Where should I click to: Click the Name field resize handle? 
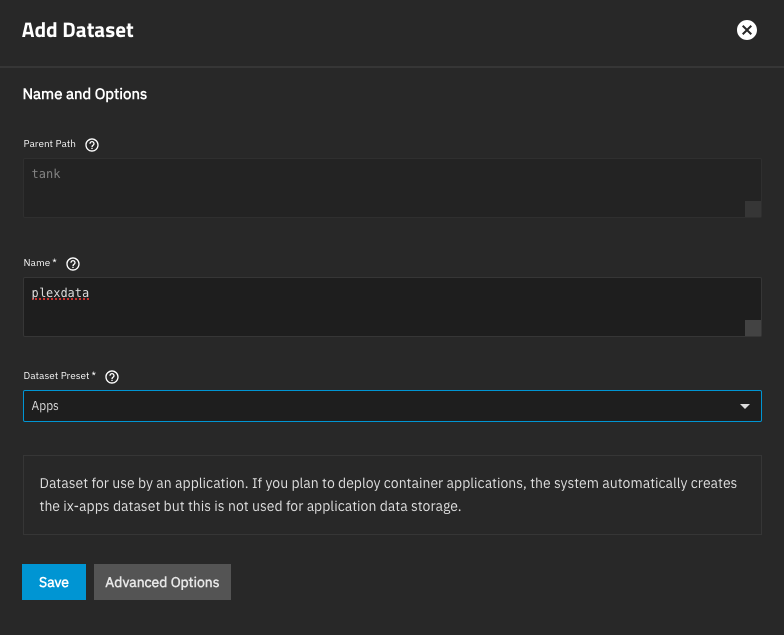pos(753,328)
